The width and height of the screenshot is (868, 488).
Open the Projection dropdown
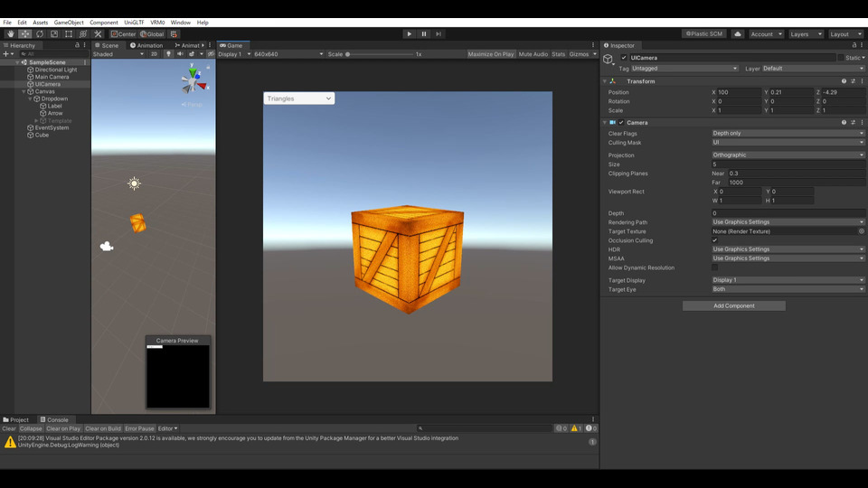pos(787,155)
